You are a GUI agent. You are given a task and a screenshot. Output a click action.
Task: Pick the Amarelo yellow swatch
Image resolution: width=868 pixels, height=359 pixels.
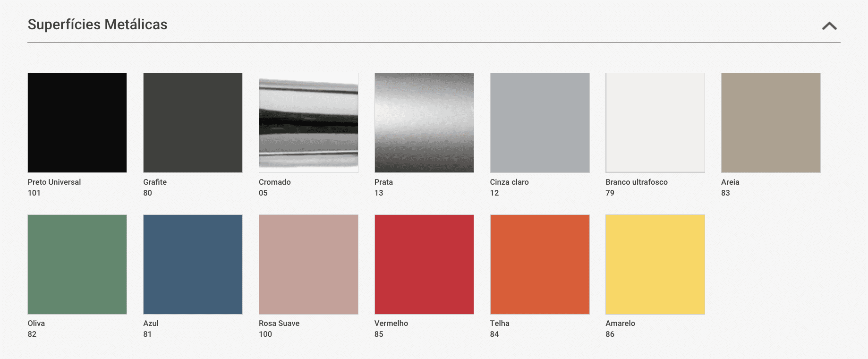pyautogui.click(x=655, y=265)
